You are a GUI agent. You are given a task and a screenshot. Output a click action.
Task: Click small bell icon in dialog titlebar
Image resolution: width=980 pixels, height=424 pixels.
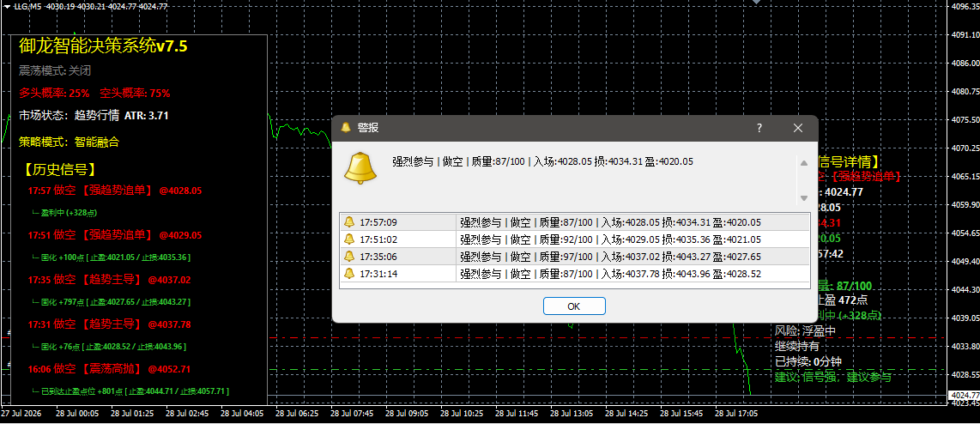point(346,128)
